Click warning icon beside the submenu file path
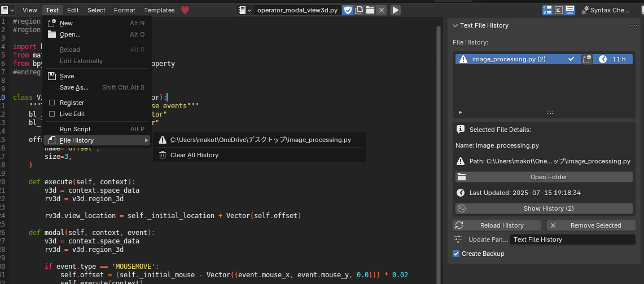 pos(163,140)
